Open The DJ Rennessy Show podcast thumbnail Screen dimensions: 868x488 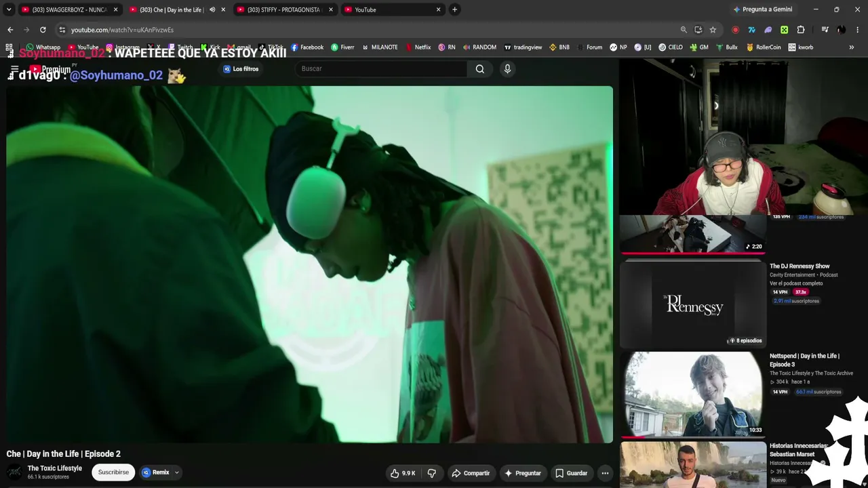pos(693,305)
